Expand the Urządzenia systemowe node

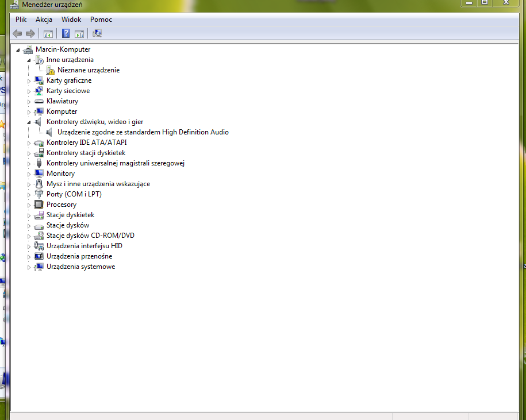29,267
